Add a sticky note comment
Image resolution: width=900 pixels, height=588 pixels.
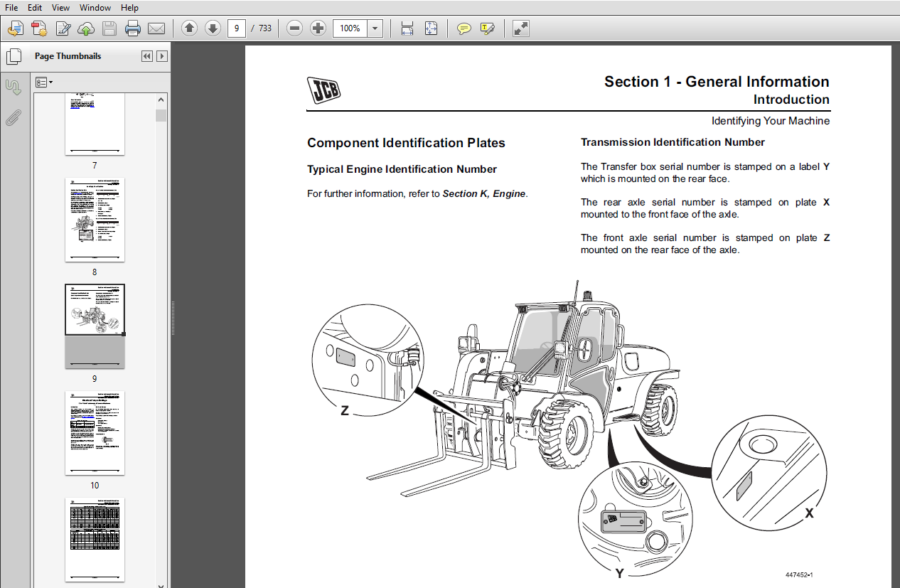[x=464, y=28]
